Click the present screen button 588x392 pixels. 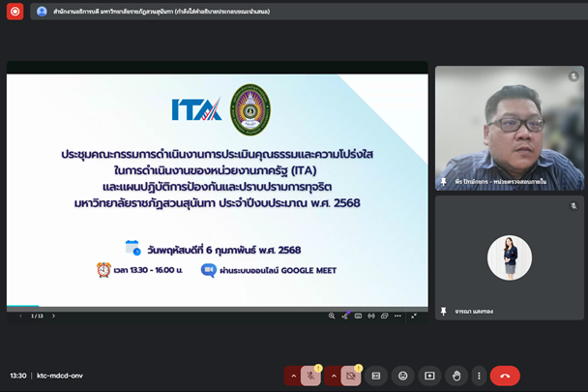429,376
